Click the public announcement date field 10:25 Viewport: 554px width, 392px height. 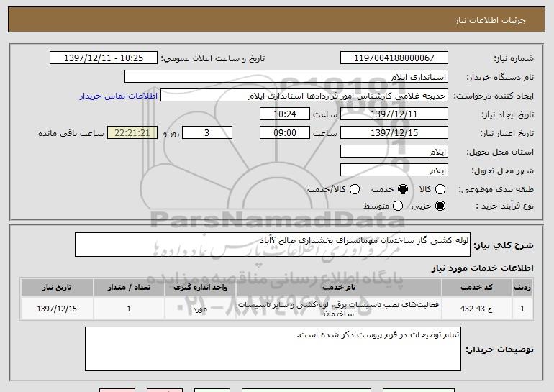tap(104, 58)
